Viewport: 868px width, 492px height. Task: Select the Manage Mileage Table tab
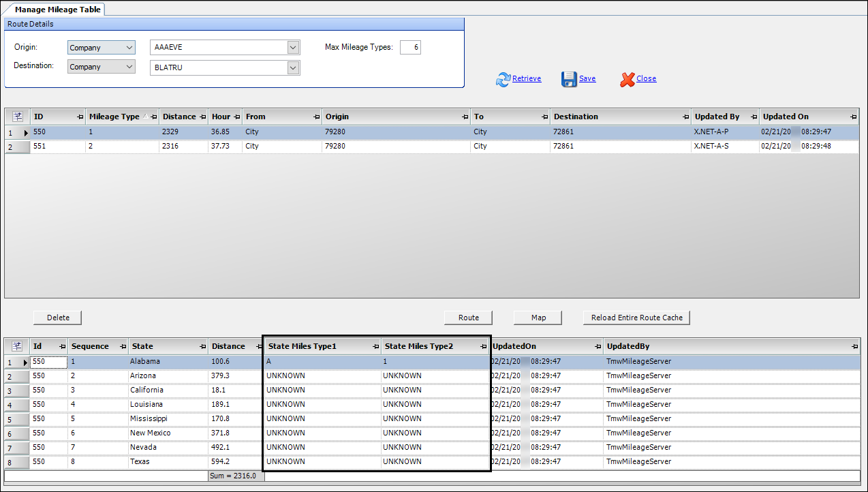tap(57, 10)
